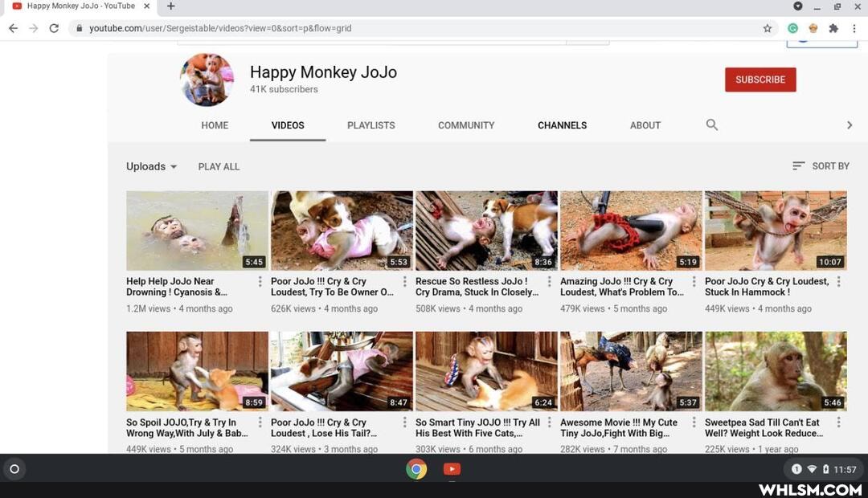
Task: Open Awesome Movie My Cute Tiny JoJo title
Action: [619, 428]
